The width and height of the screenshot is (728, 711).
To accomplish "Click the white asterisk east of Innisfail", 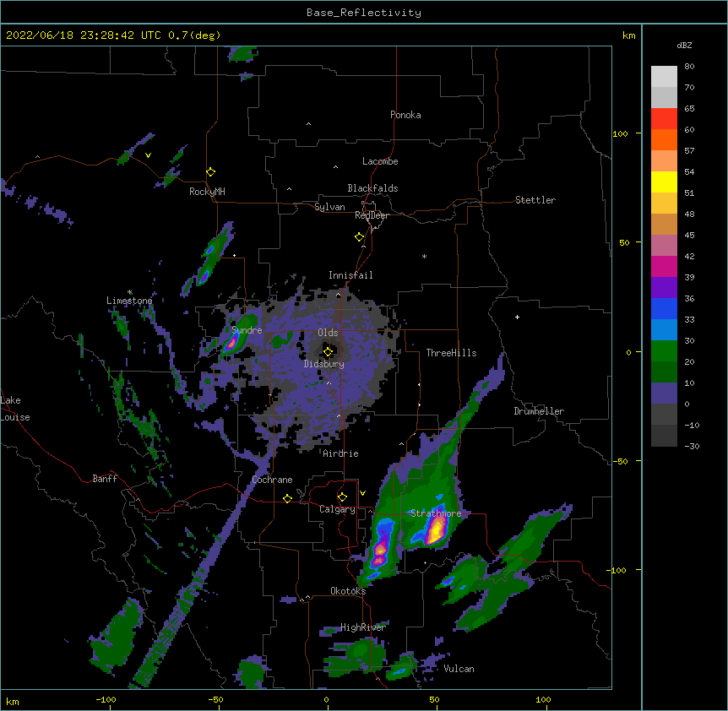I will point(424,256).
